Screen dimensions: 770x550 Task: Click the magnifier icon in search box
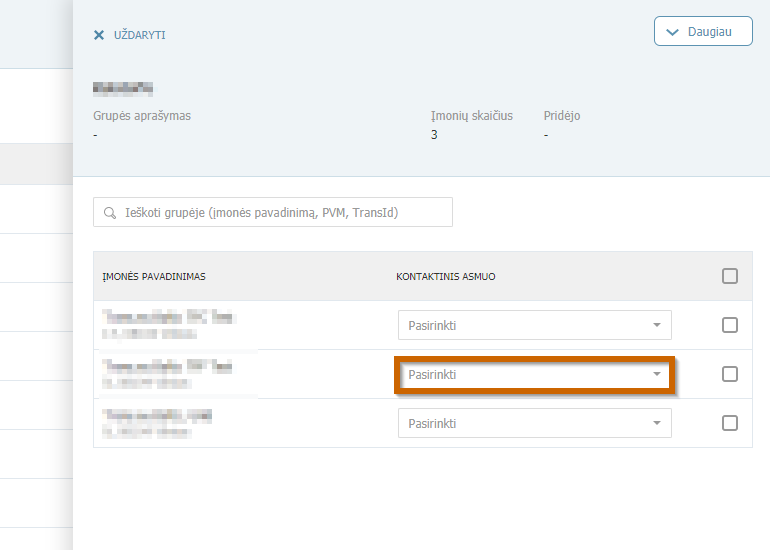pyautogui.click(x=110, y=213)
